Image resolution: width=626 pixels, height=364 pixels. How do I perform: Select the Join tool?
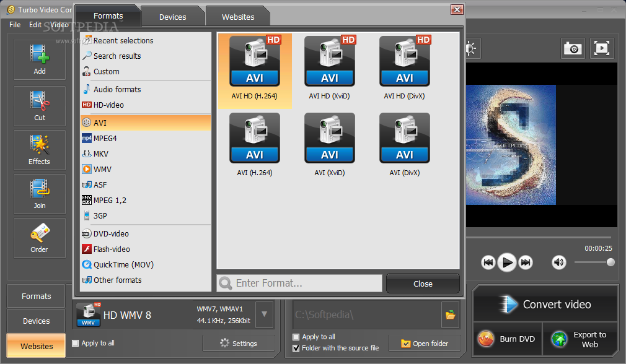click(40, 194)
